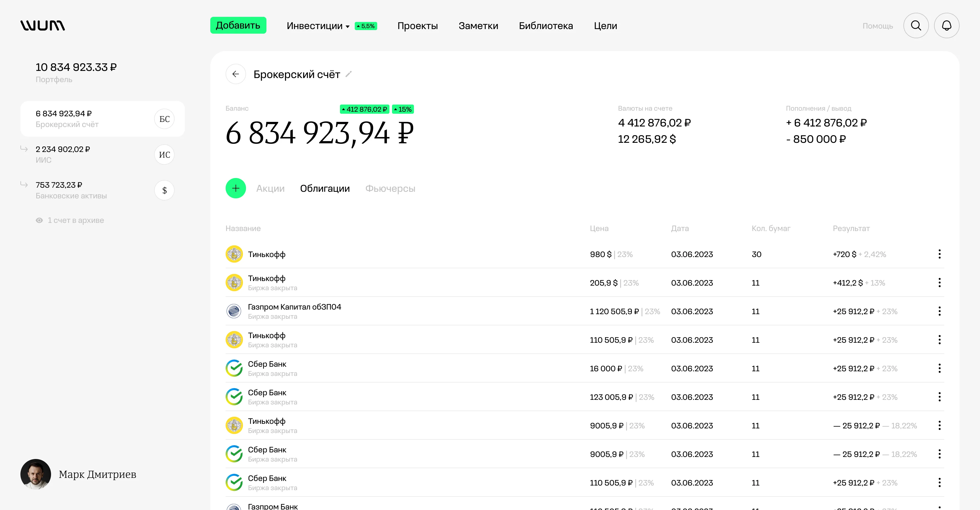Select the ИИС account in sidebar
980x510 pixels.
(102, 155)
